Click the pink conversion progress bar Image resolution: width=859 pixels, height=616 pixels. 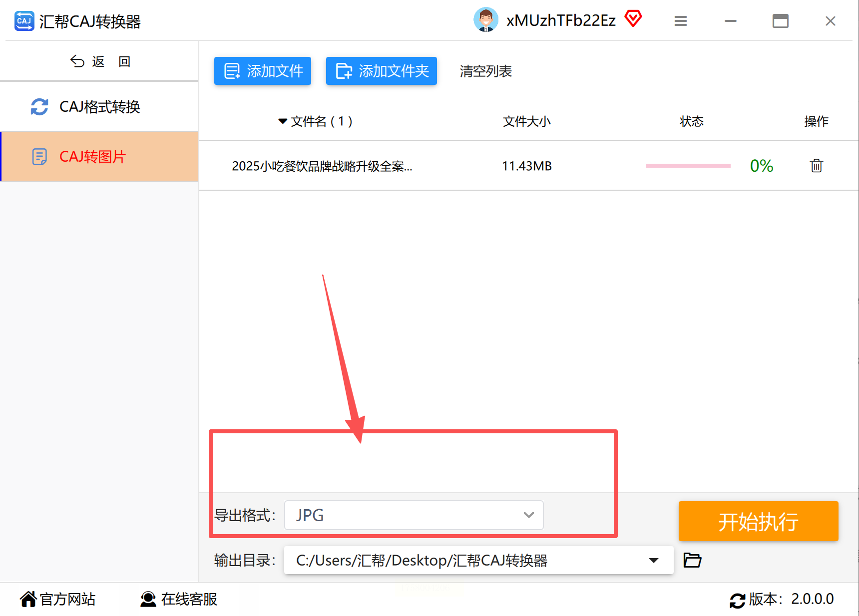tap(688, 166)
